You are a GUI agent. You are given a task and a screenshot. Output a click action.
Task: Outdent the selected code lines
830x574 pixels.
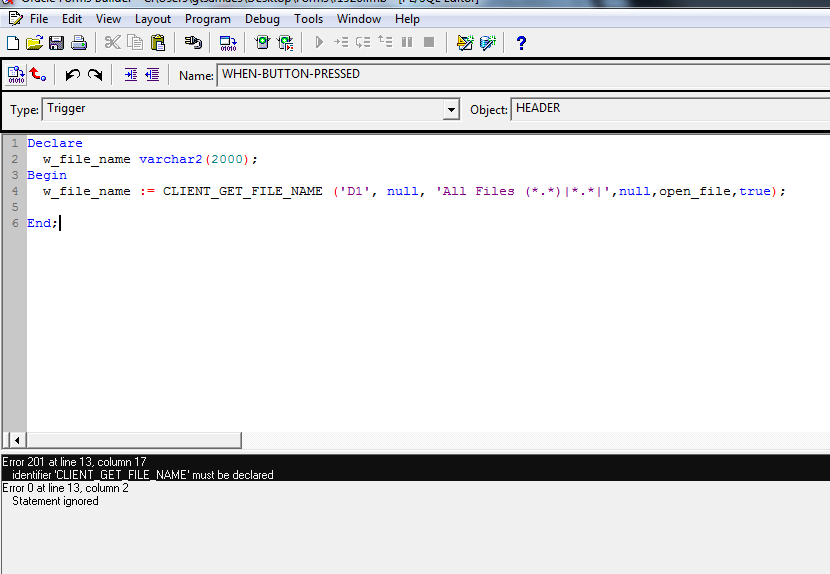152,75
